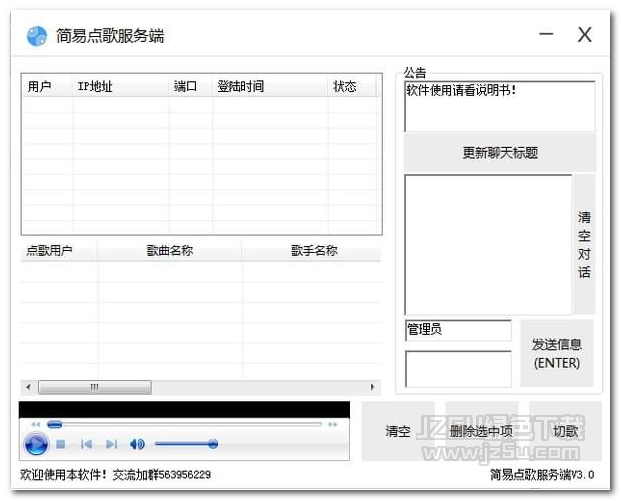
Task: Click the 切歌 button
Action: point(566,431)
